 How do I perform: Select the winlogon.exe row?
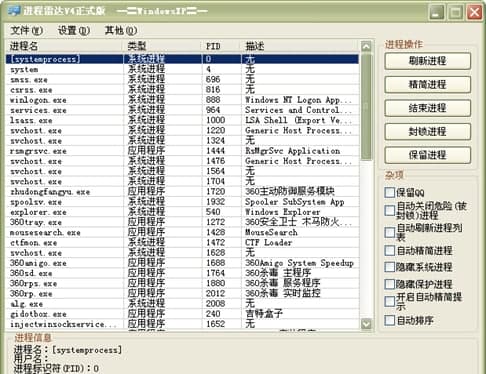tap(183, 100)
